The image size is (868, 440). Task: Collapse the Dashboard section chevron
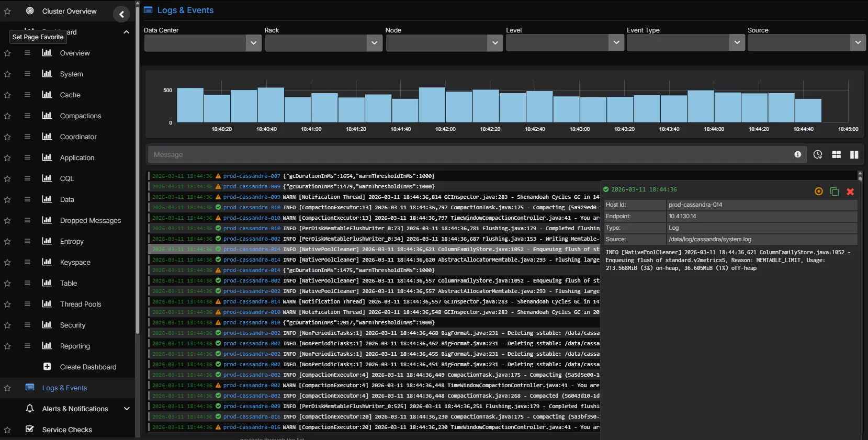coord(126,32)
